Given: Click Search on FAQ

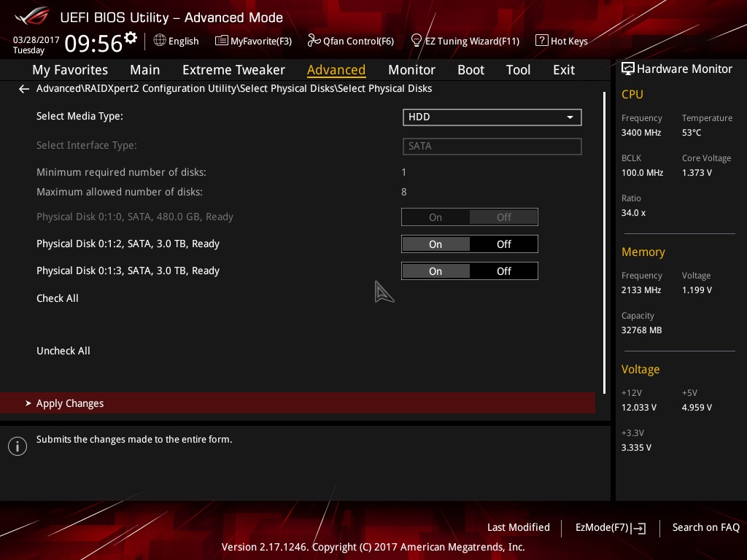Looking at the screenshot, I should 705,527.
